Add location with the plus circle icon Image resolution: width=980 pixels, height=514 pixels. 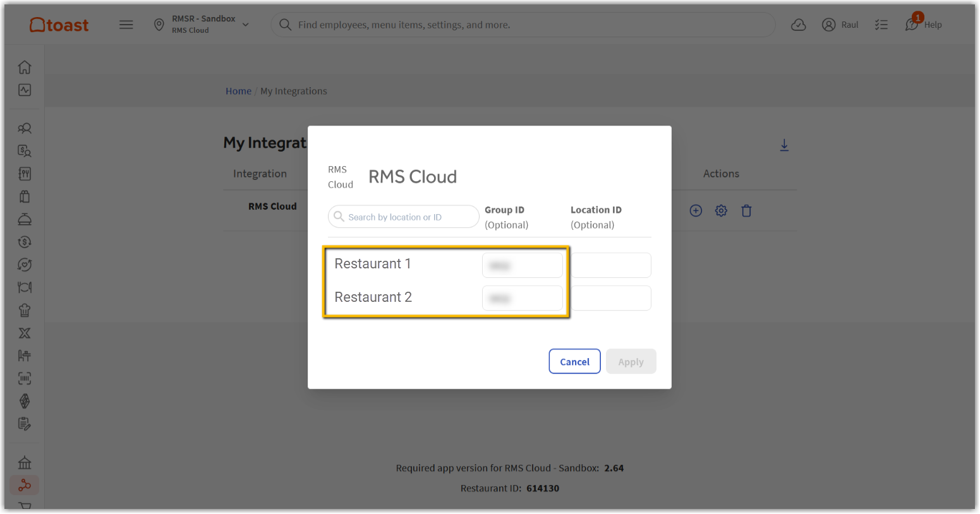pos(696,211)
